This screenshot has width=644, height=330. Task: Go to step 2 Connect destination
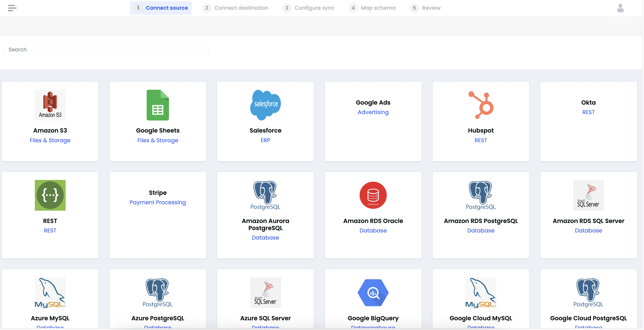point(235,8)
